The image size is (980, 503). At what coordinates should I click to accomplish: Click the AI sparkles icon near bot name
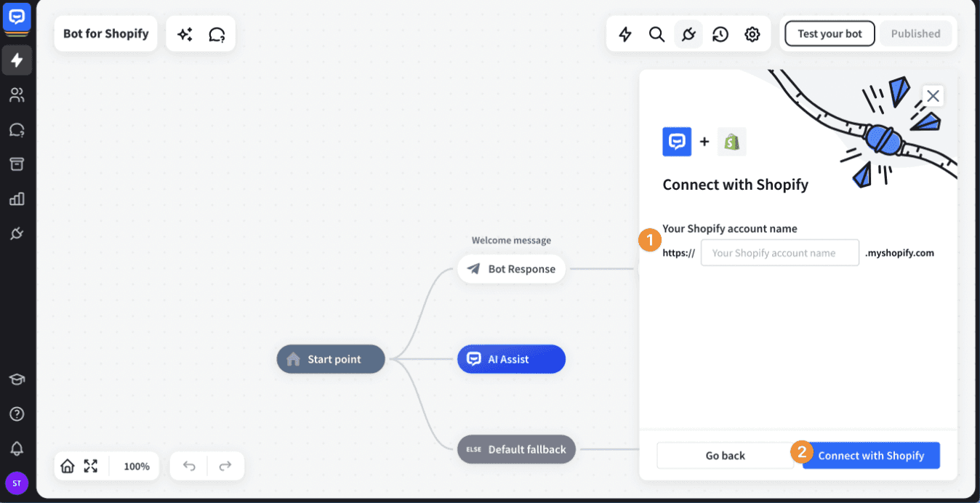pyautogui.click(x=185, y=34)
